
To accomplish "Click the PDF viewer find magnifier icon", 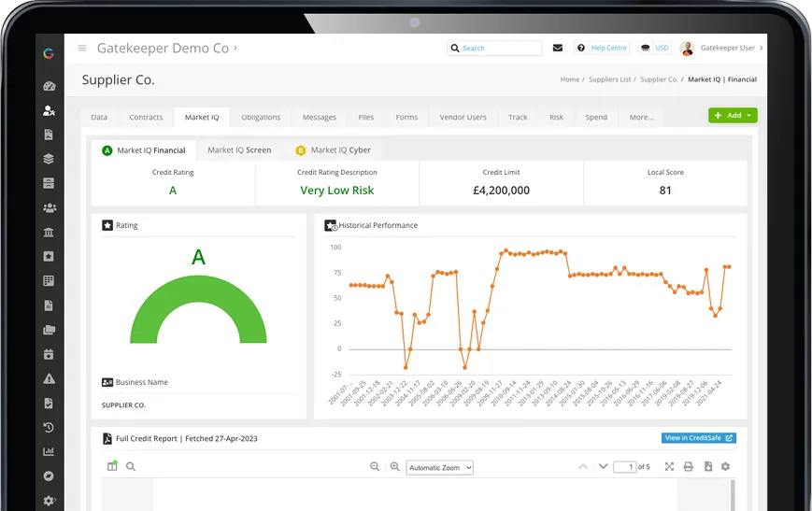I will tap(131, 467).
